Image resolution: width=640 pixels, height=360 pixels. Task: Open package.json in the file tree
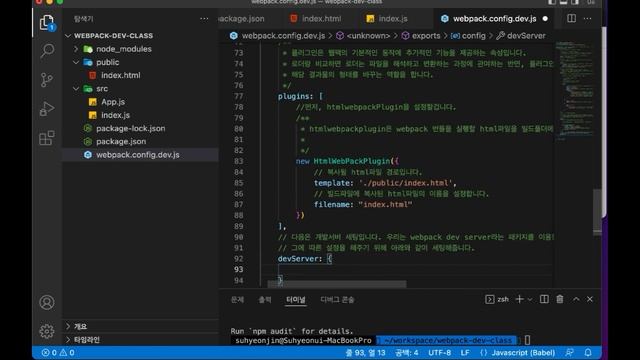(121, 142)
